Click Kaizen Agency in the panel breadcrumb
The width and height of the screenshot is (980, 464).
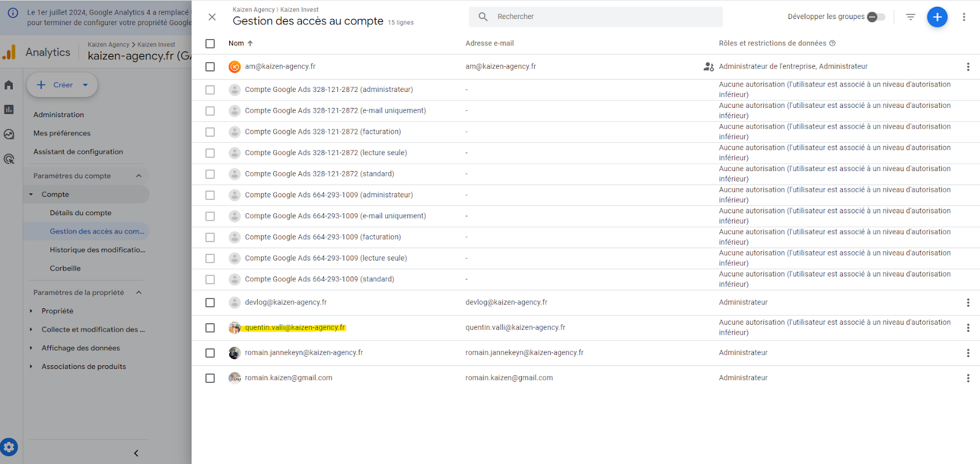click(x=254, y=10)
